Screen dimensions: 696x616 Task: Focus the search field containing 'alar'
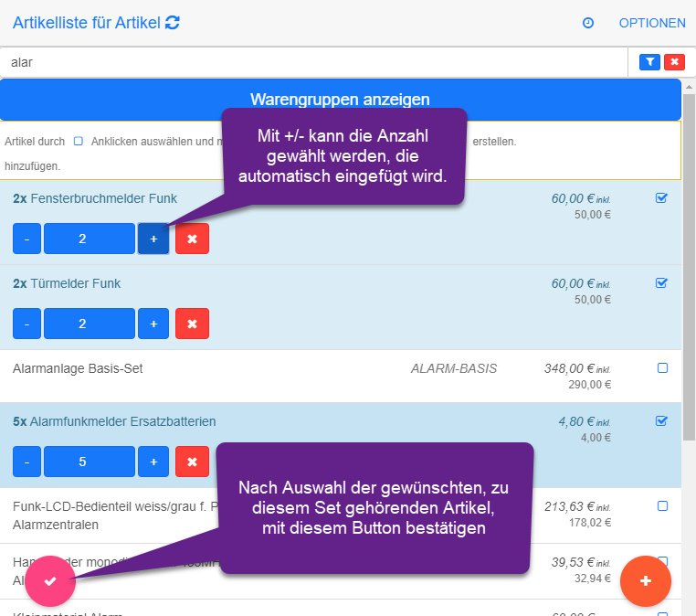coord(314,62)
